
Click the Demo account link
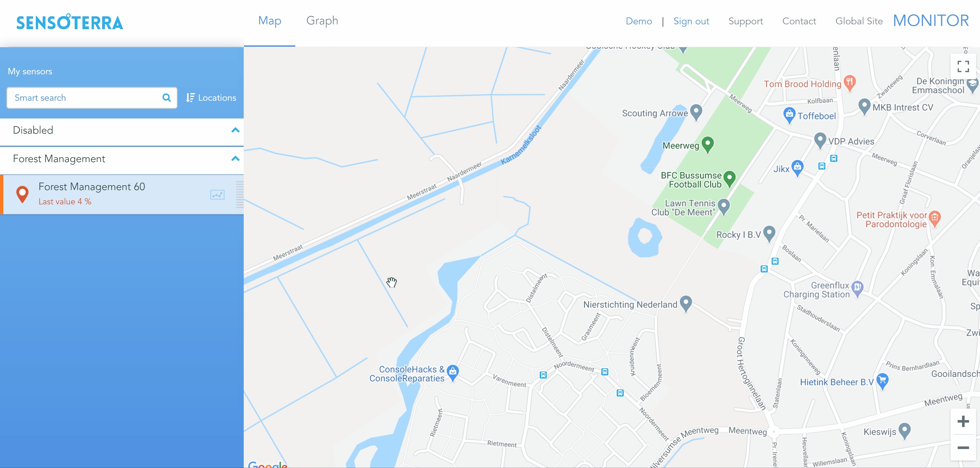click(639, 21)
